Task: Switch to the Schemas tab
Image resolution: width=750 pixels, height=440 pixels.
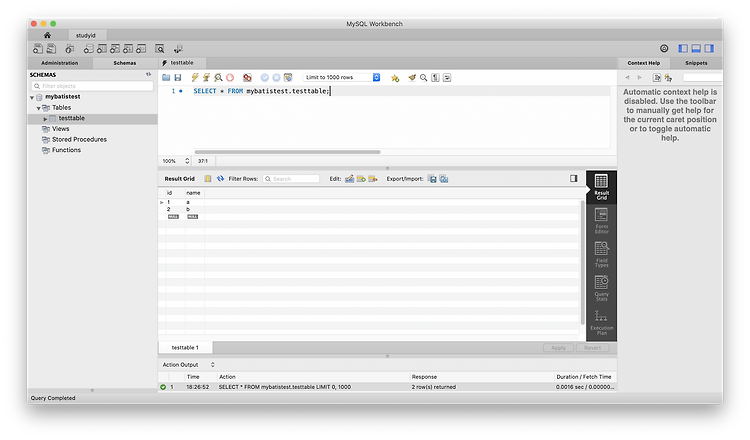Action: pyautogui.click(x=125, y=63)
